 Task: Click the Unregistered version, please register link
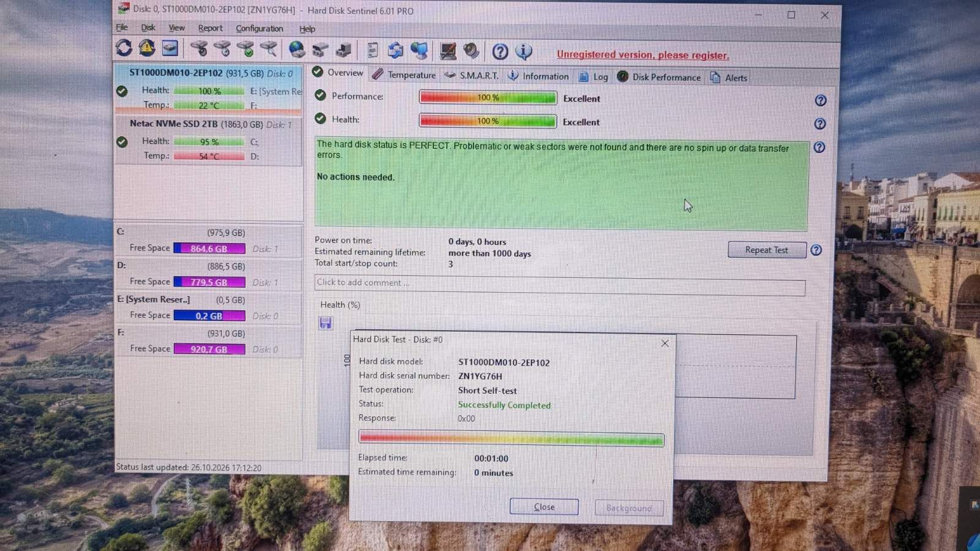coord(643,55)
